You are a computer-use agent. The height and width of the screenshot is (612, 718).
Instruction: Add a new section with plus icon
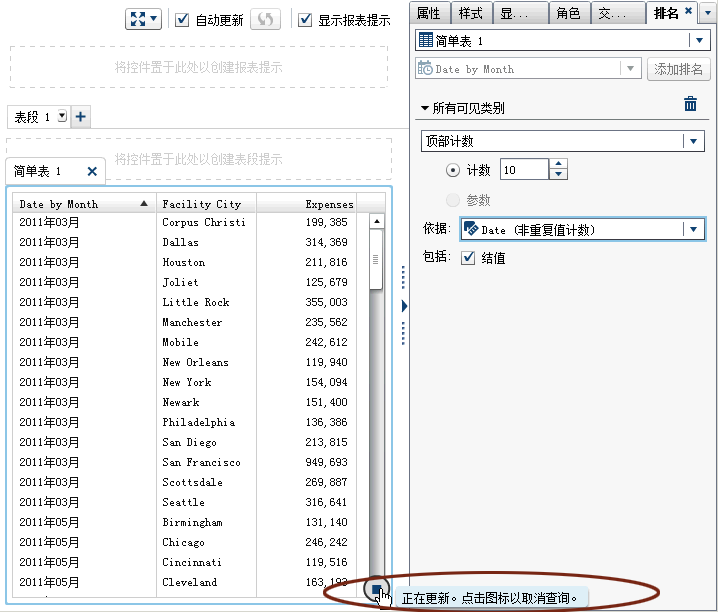pos(81,117)
